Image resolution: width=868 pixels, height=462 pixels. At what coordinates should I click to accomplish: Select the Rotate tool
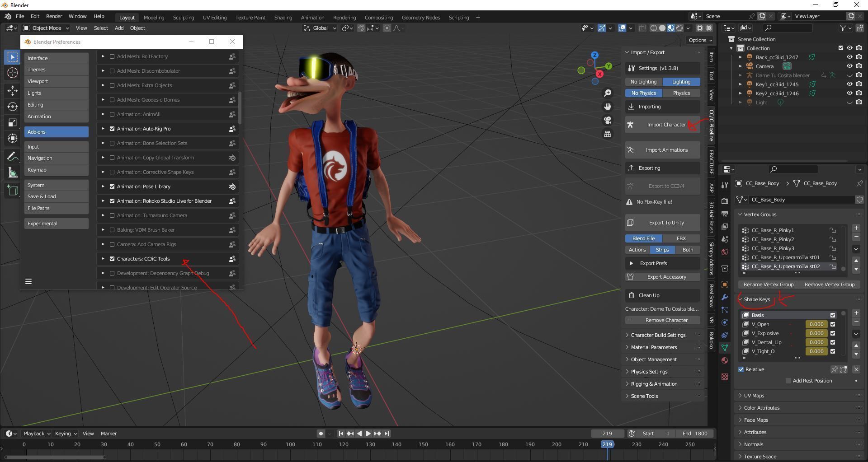tap(13, 107)
